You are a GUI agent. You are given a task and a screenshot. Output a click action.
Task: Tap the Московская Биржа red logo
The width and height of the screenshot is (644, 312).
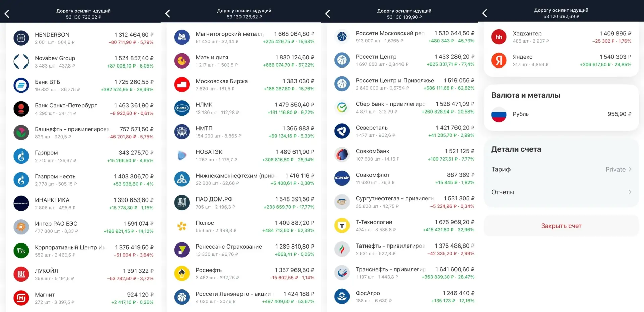(182, 85)
